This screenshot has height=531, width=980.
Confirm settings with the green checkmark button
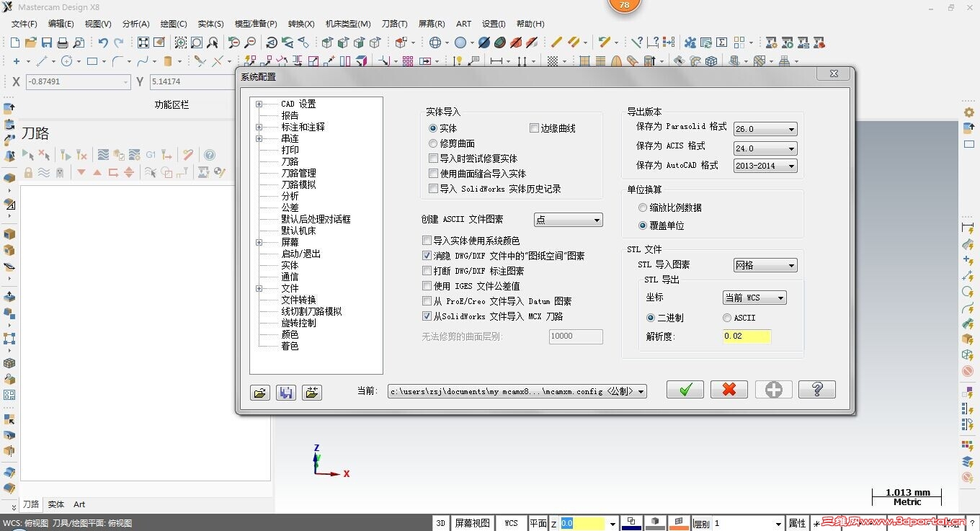[x=684, y=389]
